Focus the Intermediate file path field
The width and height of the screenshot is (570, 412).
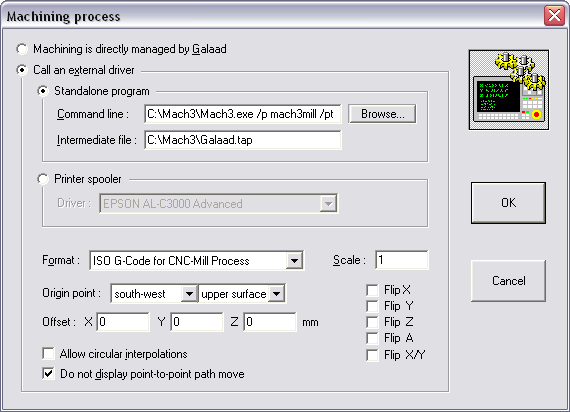click(242, 140)
